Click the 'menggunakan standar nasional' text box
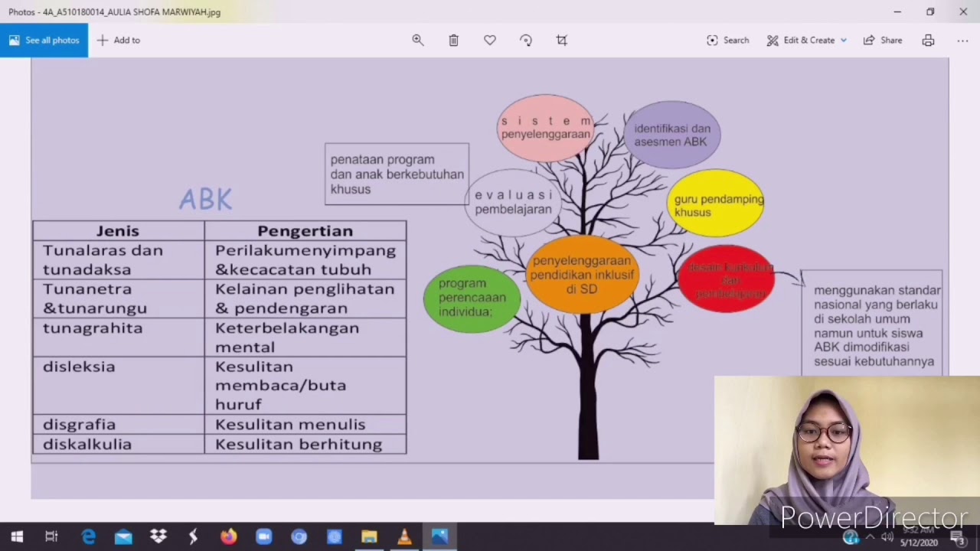Screen dimensions: 980x551 coord(872,324)
